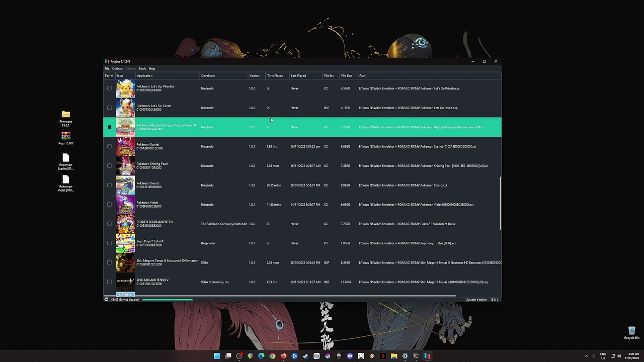Select the Keys 15.0.0 archive on desktop
Screen dimensions: 644x362
pos(65,138)
